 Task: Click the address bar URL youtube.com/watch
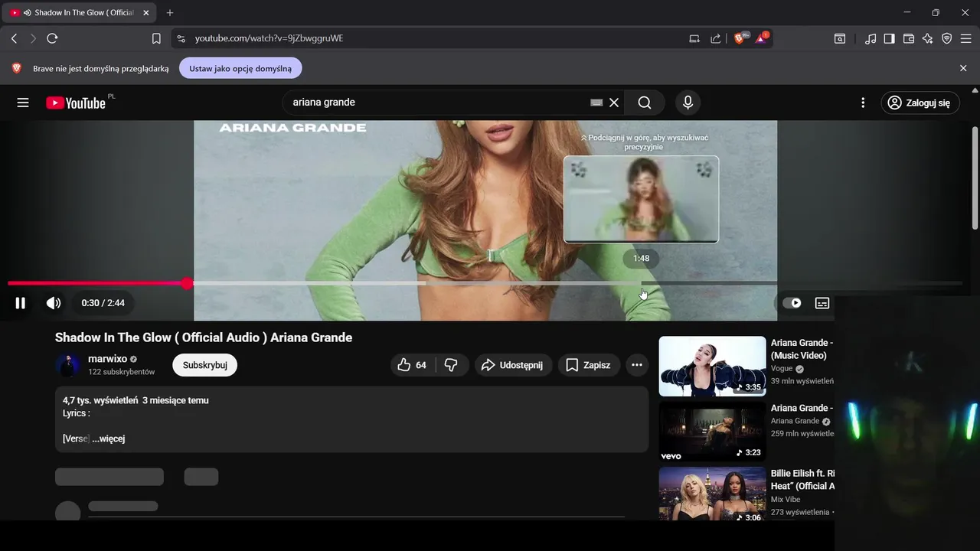point(269,38)
